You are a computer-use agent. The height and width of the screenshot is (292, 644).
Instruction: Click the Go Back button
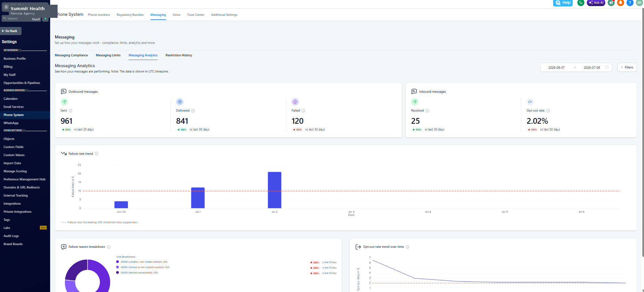point(10,31)
